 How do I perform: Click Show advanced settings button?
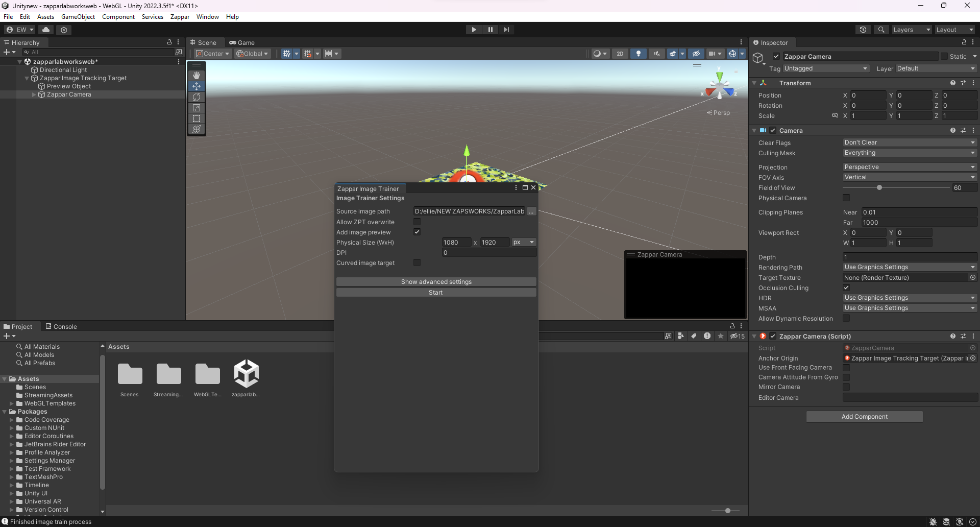(436, 282)
